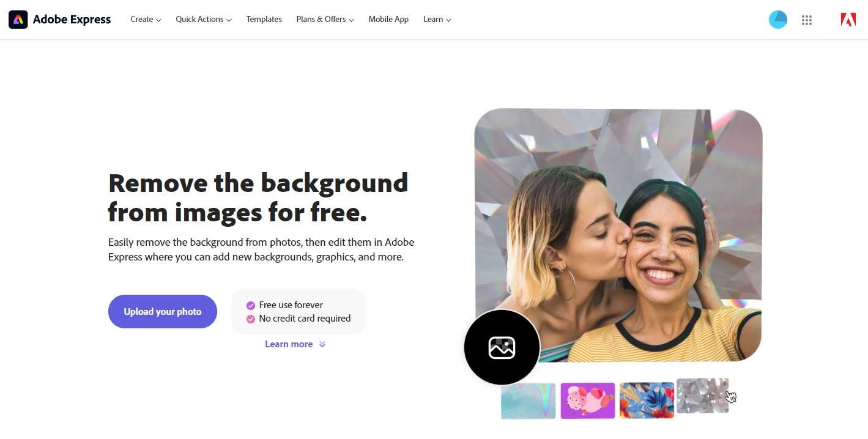Click the red Adobe logo icon

pyautogui.click(x=848, y=20)
